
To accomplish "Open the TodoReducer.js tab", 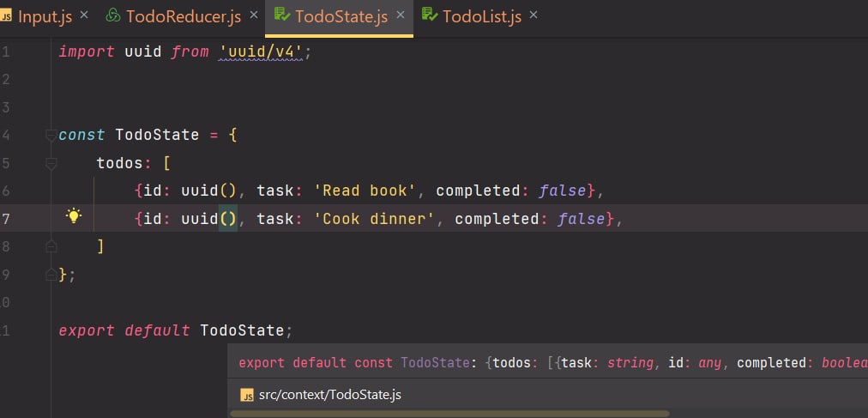I will [x=184, y=16].
